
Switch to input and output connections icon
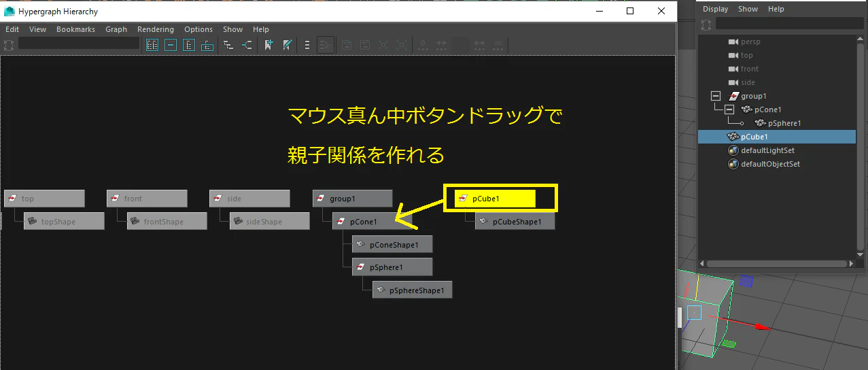[246, 45]
